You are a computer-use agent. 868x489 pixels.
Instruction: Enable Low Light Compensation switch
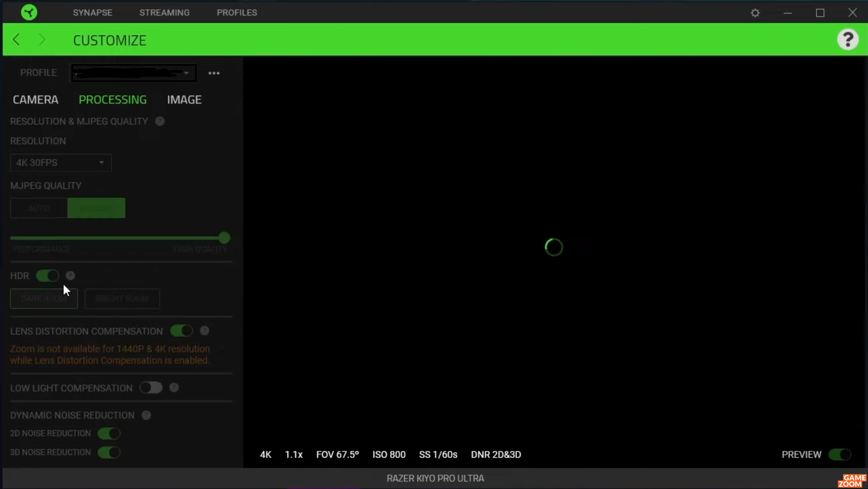[x=151, y=387]
